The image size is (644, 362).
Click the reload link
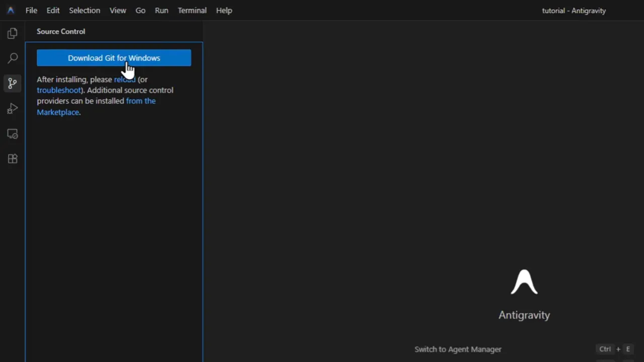tap(124, 79)
